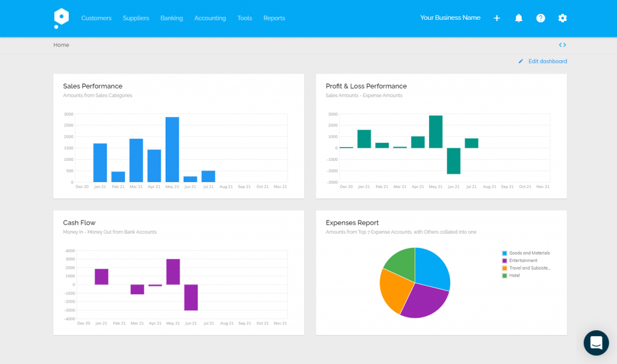Image resolution: width=617 pixels, height=364 pixels.
Task: Select the Customers menu item
Action: coord(96,18)
